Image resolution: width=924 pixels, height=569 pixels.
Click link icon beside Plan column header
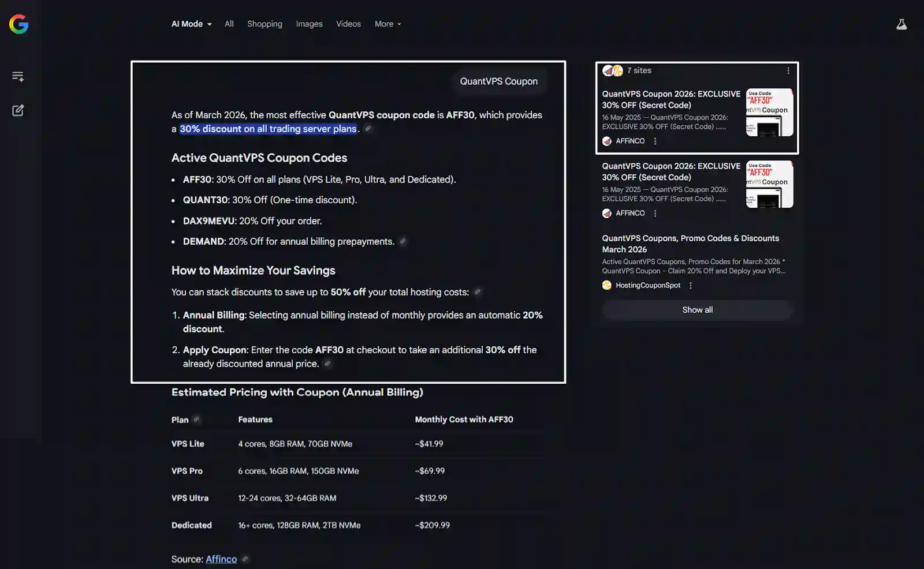coord(196,420)
